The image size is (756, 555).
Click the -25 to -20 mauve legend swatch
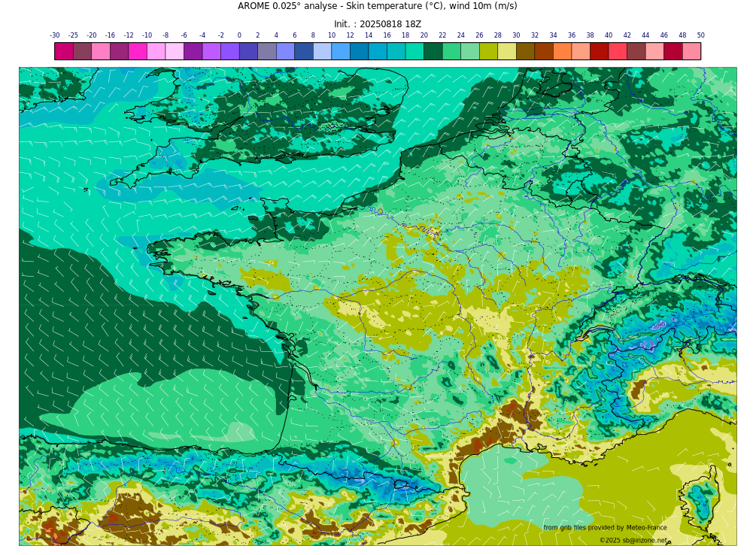pyautogui.click(x=83, y=51)
